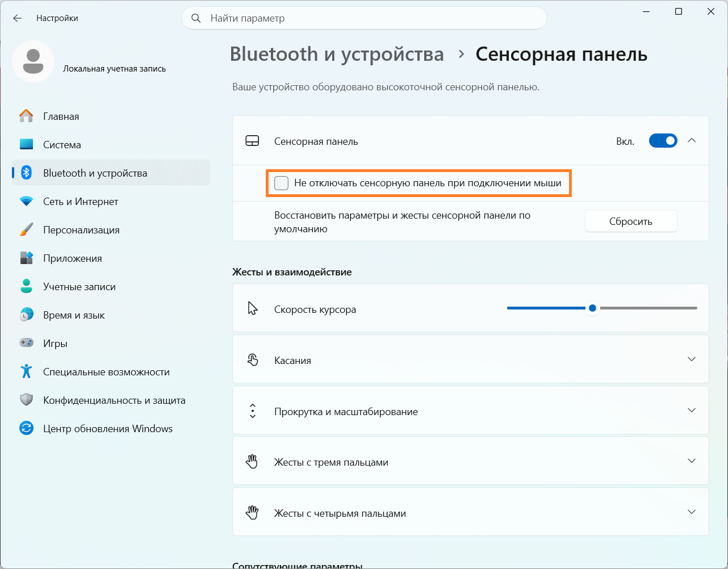Open Главная via the home icon

26,116
